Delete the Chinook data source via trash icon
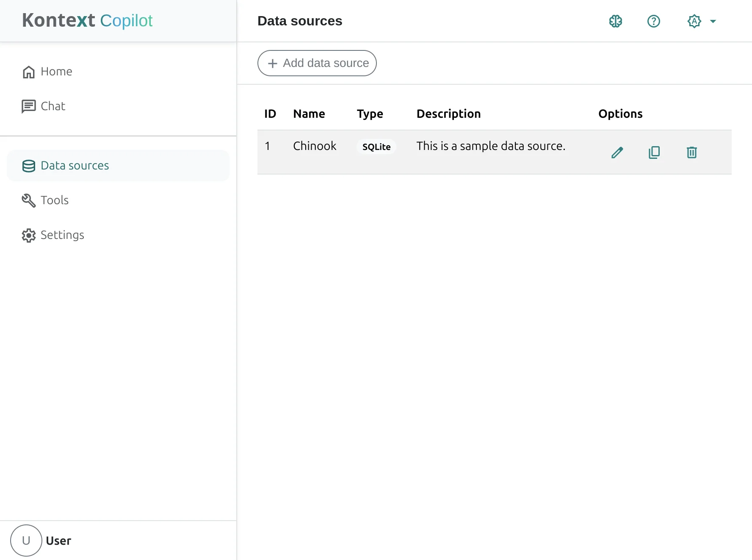This screenshot has height=560, width=752. (691, 152)
